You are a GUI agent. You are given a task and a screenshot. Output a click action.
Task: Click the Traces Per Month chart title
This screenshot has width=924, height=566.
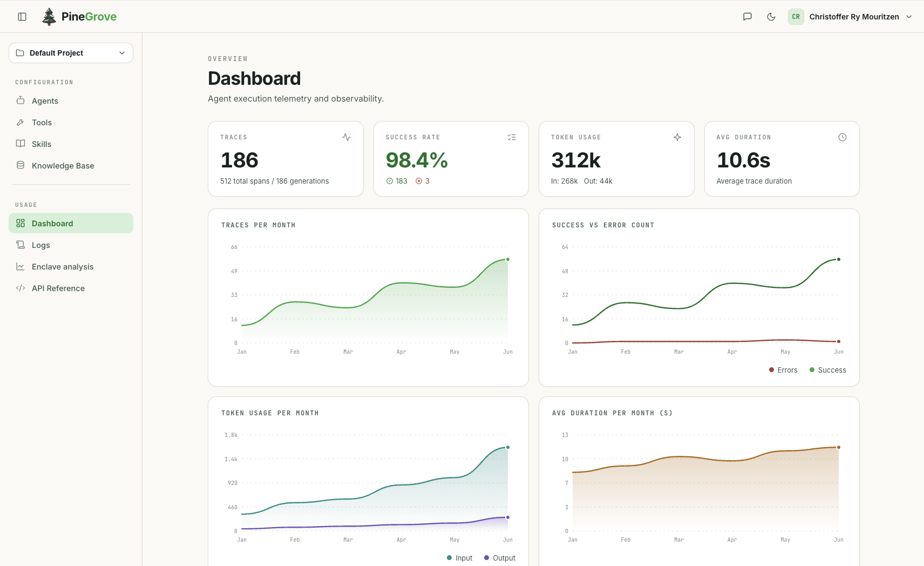pyautogui.click(x=259, y=225)
